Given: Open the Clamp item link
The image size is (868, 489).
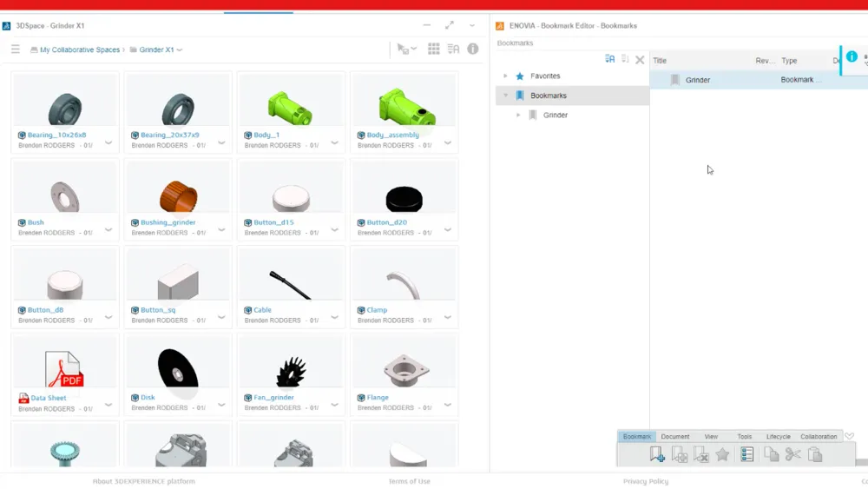Looking at the screenshot, I should (x=377, y=309).
